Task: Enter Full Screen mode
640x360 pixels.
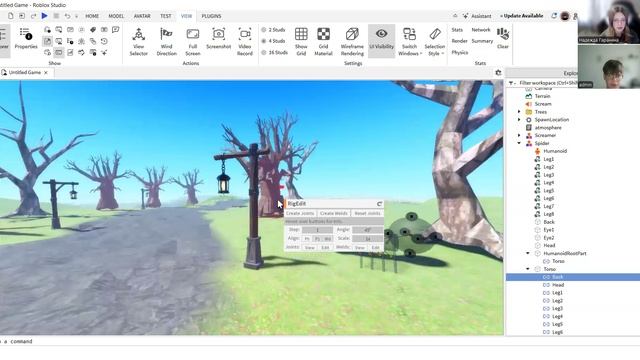Action: pos(193,42)
